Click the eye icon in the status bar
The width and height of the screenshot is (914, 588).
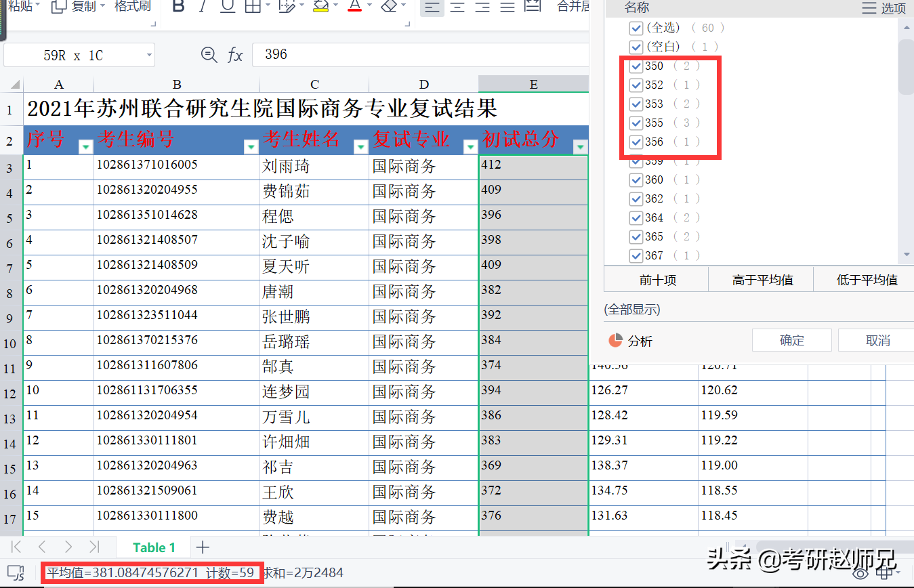860,572
